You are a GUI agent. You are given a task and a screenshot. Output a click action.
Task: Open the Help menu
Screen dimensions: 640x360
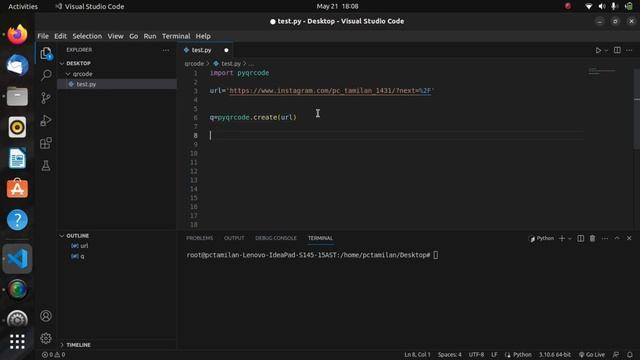tap(203, 36)
